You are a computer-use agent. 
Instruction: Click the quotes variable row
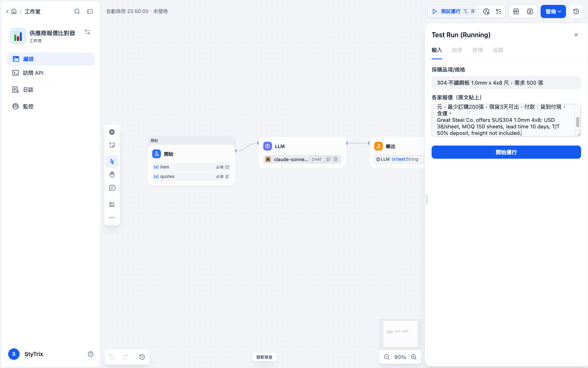pos(192,177)
